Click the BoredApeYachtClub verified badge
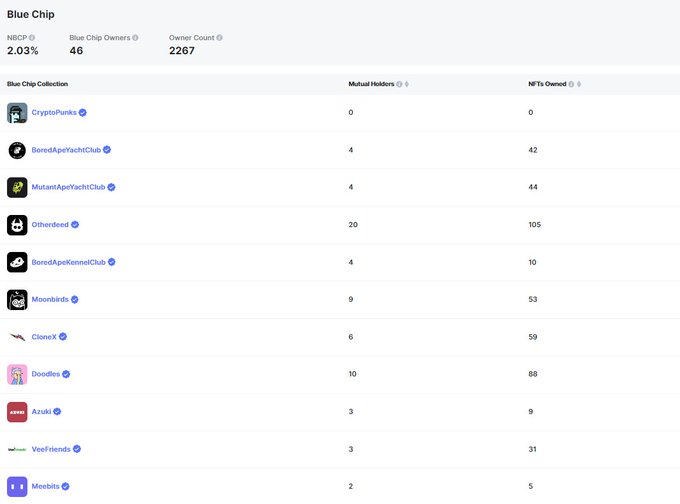680x504 pixels. coord(107,150)
